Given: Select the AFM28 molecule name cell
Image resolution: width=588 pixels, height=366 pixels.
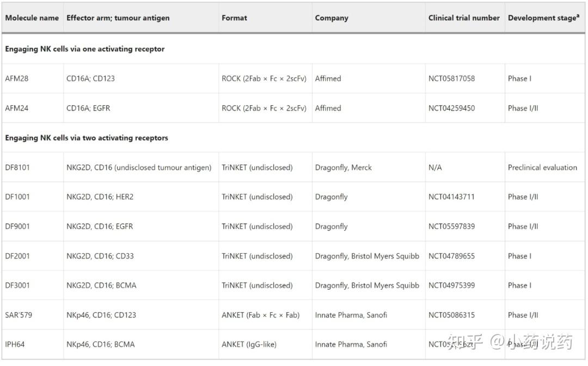Looking at the screenshot, I should (x=17, y=78).
